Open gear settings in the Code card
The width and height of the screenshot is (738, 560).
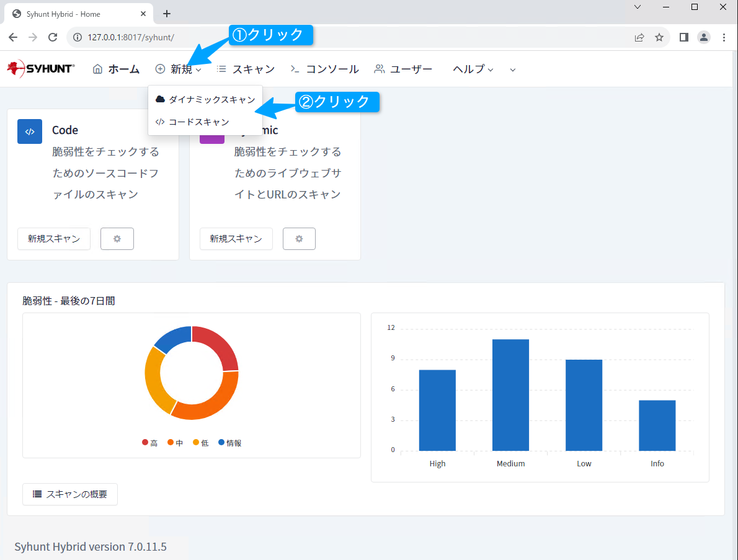pos(117,239)
